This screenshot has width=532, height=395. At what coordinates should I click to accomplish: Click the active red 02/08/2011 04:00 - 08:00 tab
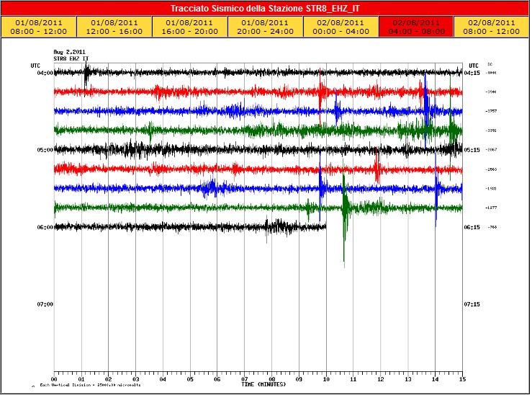tap(415, 27)
